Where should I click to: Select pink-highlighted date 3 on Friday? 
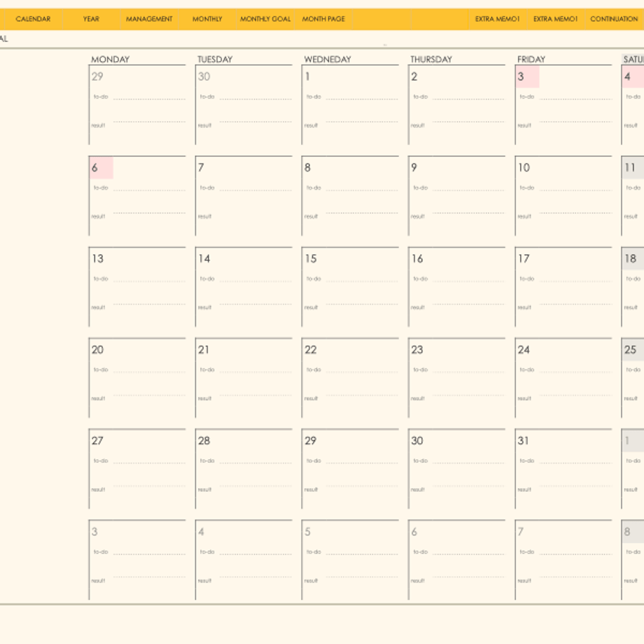pyautogui.click(x=527, y=77)
